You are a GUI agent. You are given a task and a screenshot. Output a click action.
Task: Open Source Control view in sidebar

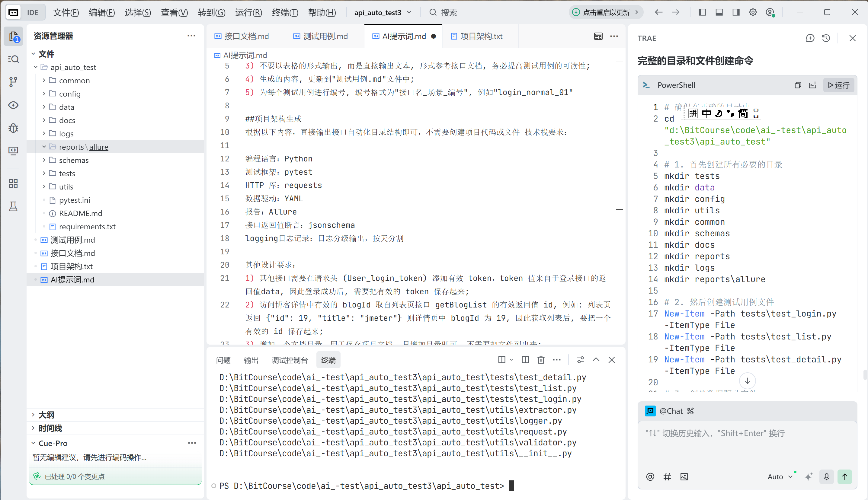[x=13, y=82]
